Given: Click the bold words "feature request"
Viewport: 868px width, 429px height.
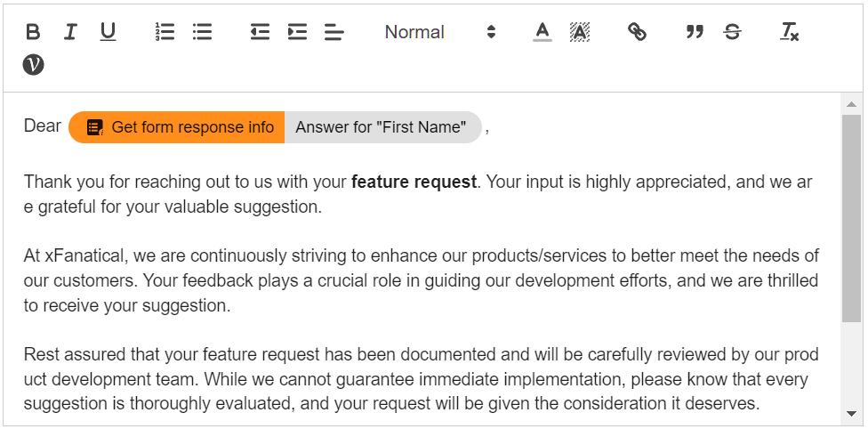Looking at the screenshot, I should click(414, 182).
